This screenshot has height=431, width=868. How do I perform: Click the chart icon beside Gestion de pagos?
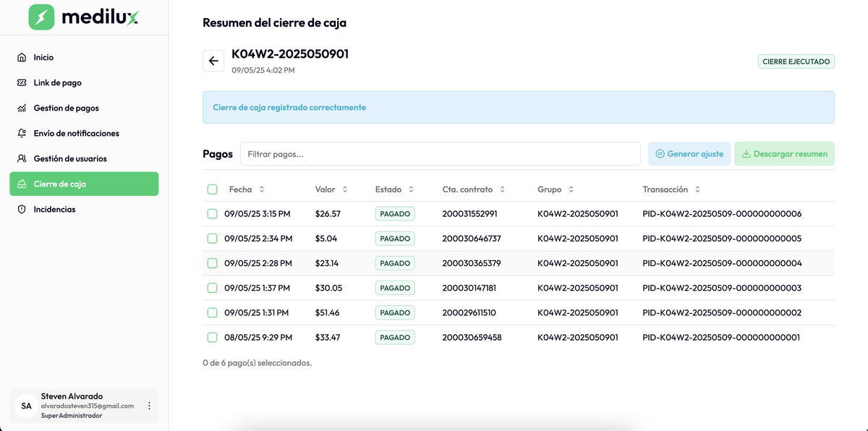(x=22, y=108)
